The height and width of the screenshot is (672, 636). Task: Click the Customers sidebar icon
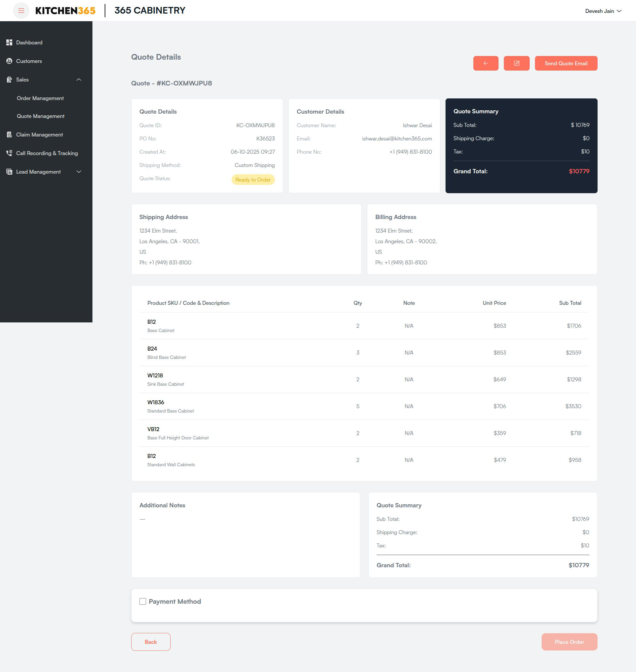click(9, 61)
